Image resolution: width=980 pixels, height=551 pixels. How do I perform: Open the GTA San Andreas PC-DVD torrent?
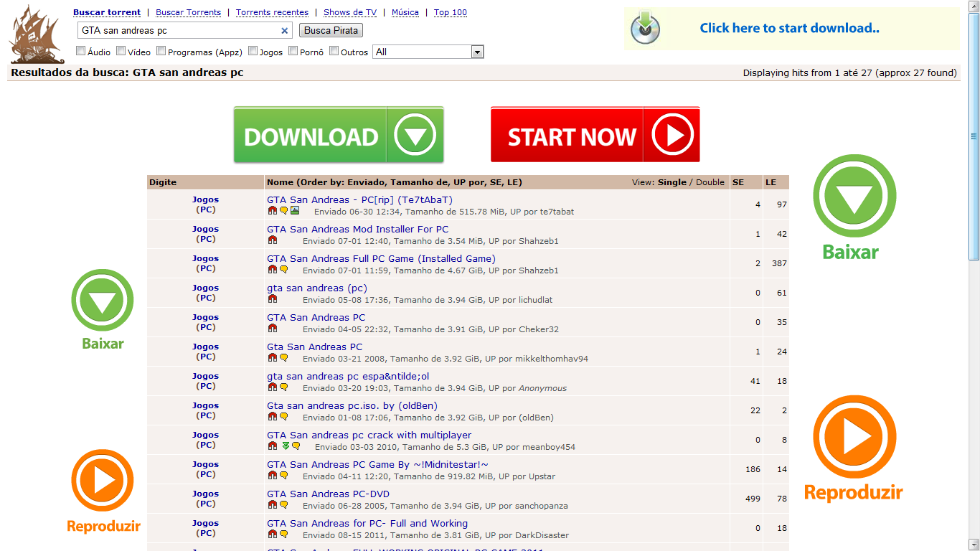pyautogui.click(x=328, y=494)
